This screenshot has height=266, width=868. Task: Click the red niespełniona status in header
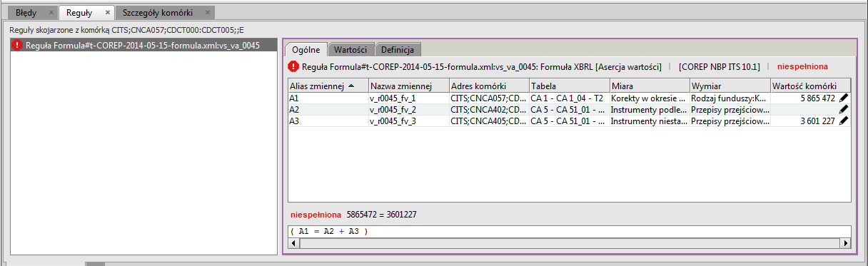(x=802, y=66)
